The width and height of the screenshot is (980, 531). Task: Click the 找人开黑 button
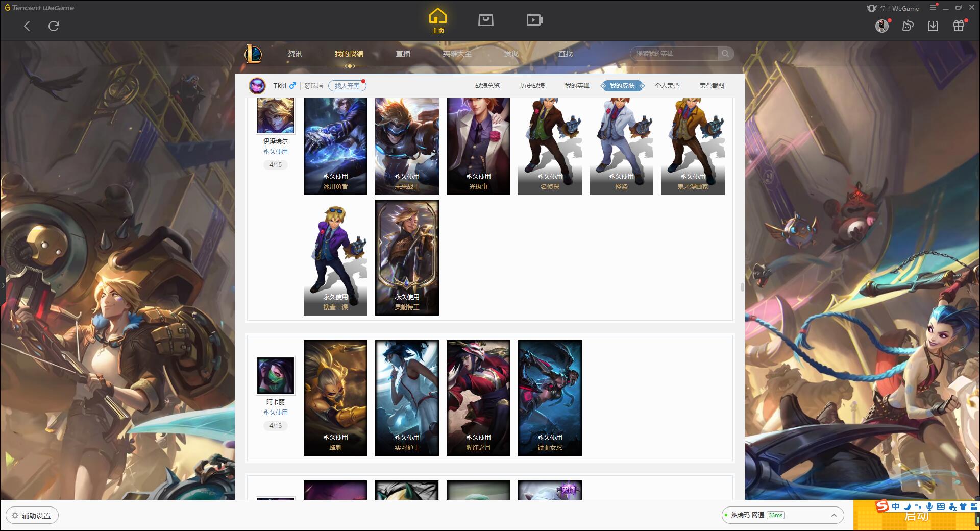point(347,86)
